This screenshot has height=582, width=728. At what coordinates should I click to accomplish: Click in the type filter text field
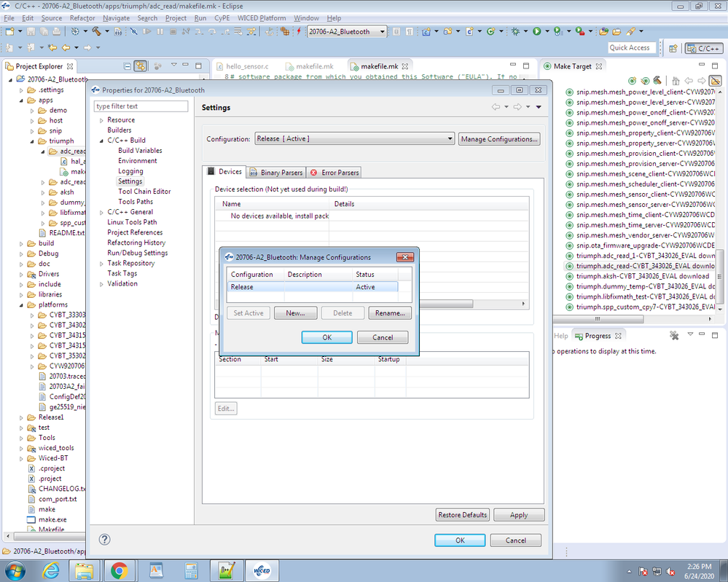(140, 106)
